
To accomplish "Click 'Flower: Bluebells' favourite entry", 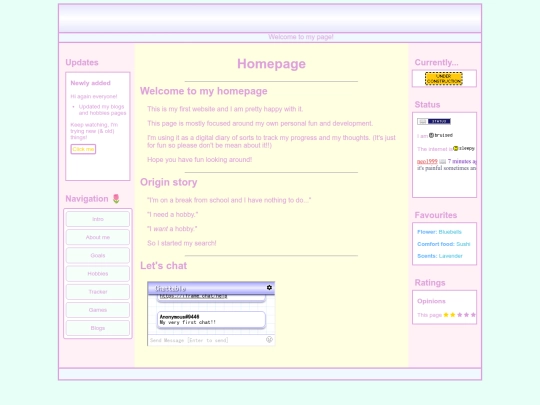I will click(x=439, y=232).
